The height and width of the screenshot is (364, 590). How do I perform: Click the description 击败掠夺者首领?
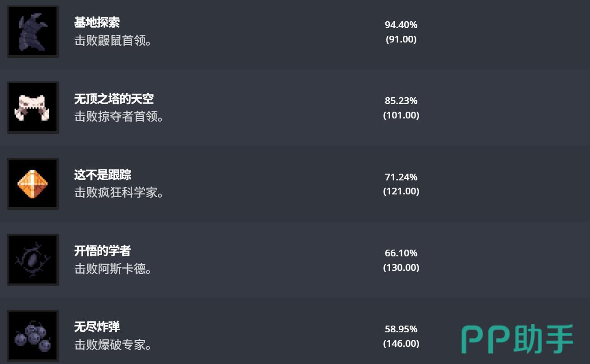tap(119, 117)
